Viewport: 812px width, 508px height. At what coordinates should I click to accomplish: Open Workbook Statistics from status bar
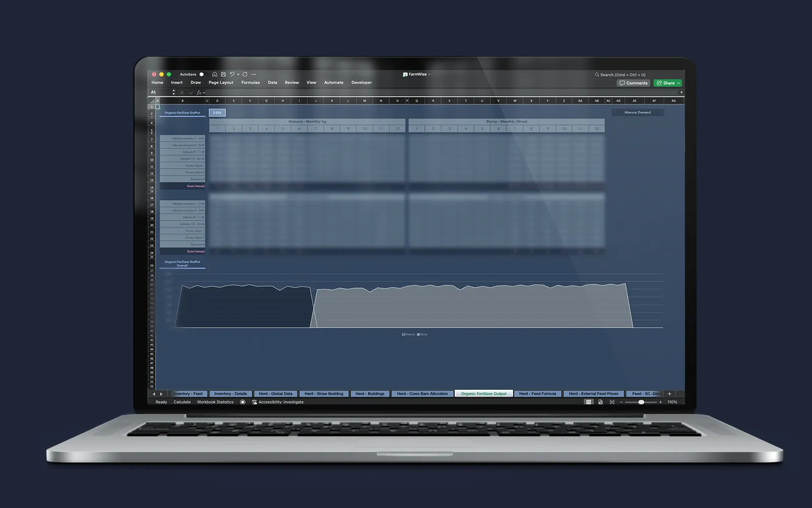[x=215, y=402]
